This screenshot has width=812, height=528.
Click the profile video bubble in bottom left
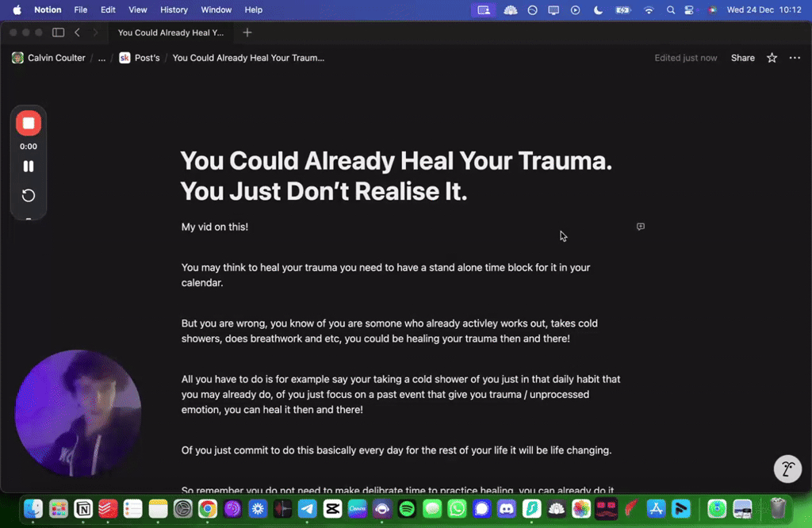coord(78,412)
